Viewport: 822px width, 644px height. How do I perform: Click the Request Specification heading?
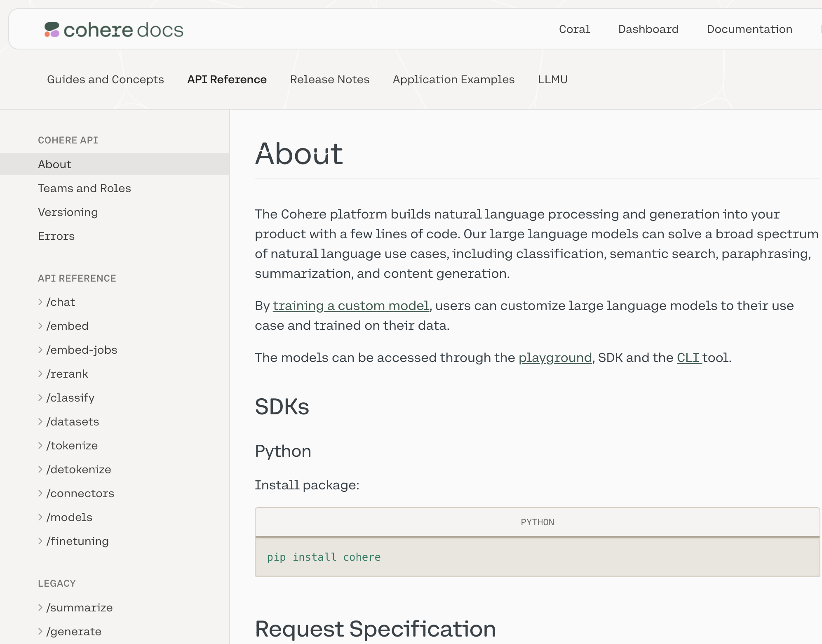point(375,629)
